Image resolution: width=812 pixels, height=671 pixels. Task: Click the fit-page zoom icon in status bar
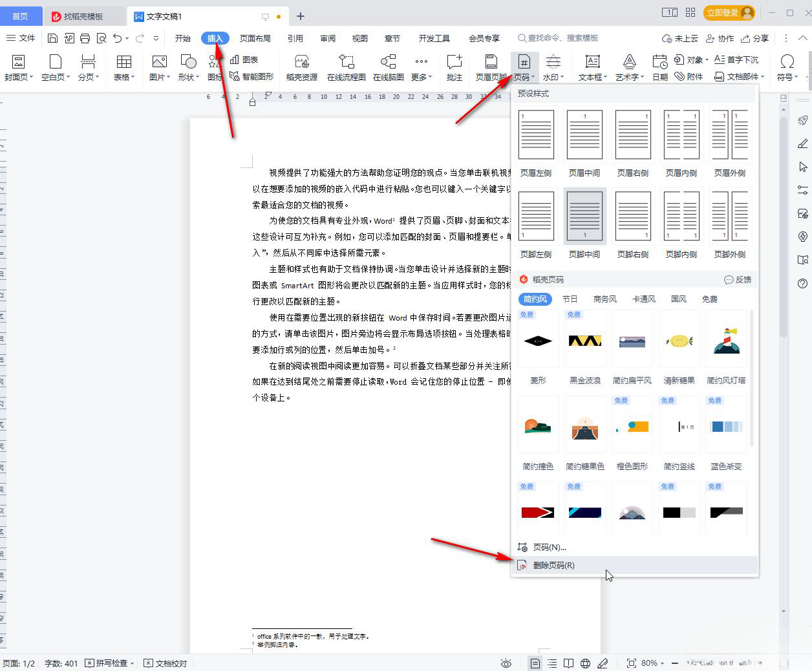tap(631, 663)
